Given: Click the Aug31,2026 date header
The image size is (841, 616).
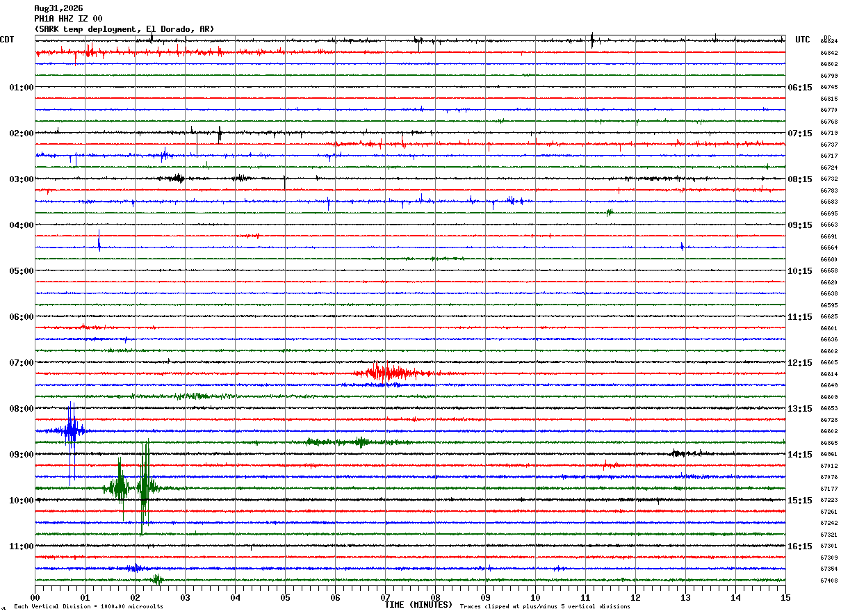Looking at the screenshot, I should click(x=58, y=8).
